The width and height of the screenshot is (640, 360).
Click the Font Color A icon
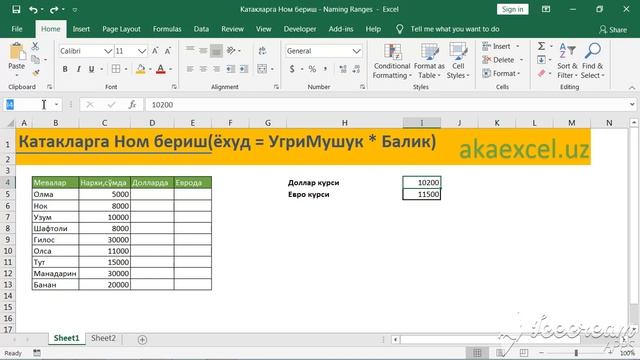coord(161,69)
